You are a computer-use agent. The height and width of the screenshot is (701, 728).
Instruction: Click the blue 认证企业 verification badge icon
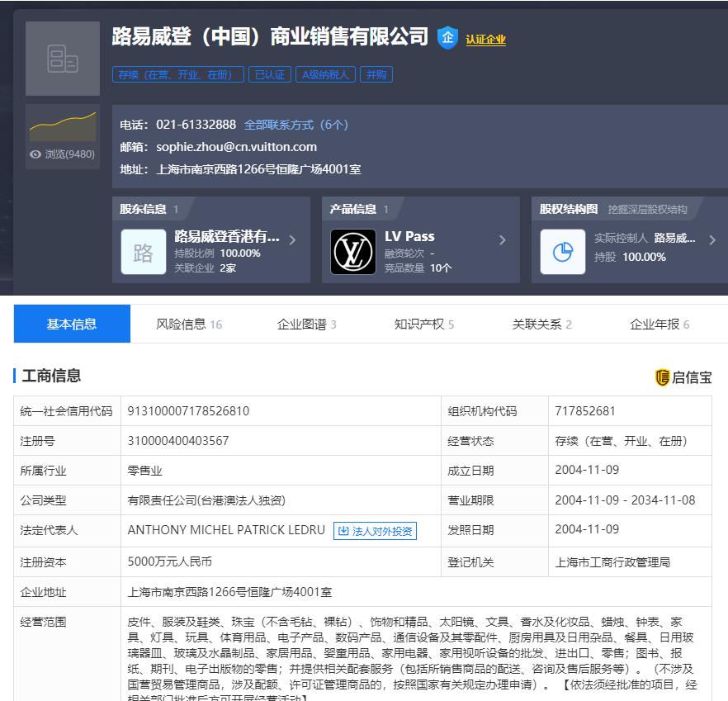(x=446, y=36)
